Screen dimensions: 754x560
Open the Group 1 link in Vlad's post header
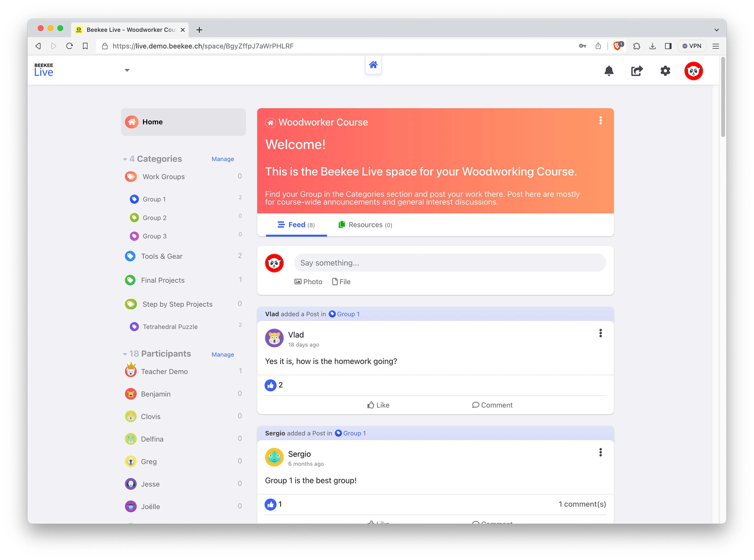[348, 314]
